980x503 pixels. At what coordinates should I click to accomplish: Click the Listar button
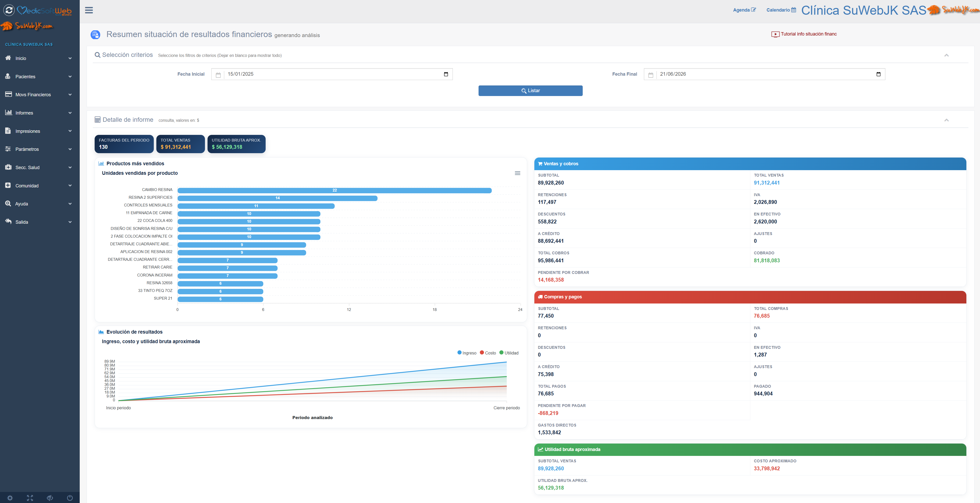530,91
